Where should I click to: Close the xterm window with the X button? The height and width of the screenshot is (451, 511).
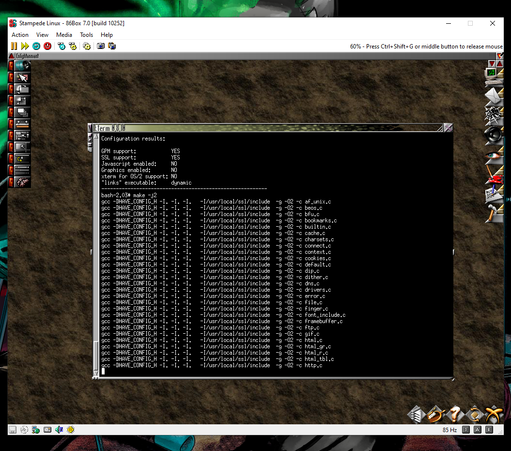tap(448, 128)
